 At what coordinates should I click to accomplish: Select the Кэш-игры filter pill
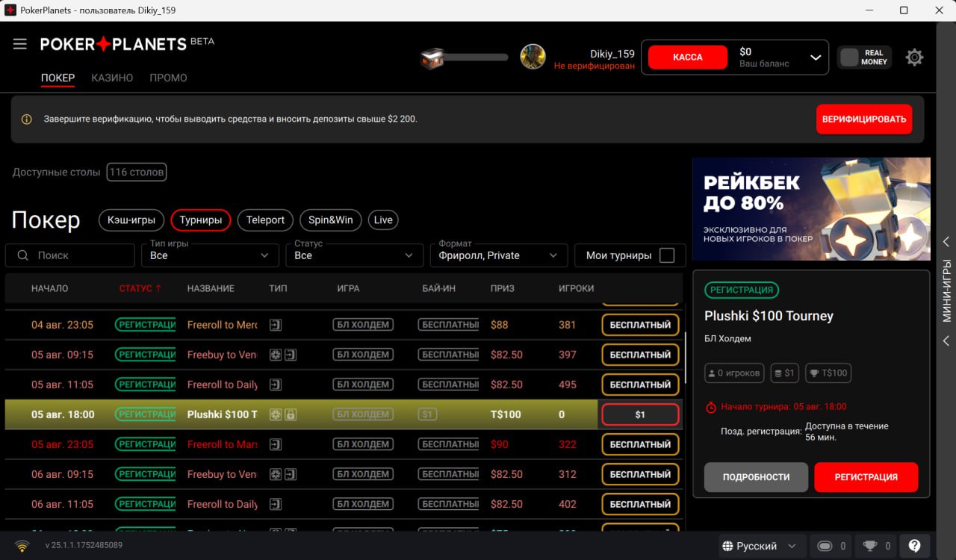131,220
